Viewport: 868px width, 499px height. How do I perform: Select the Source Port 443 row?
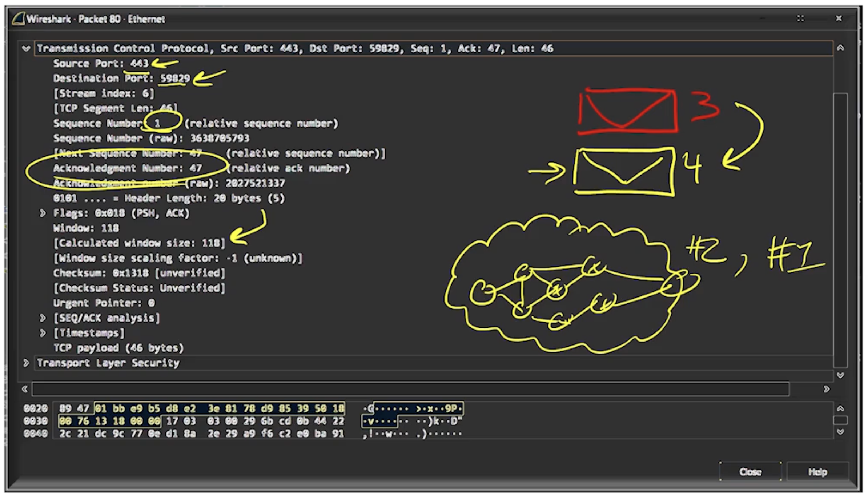101,64
